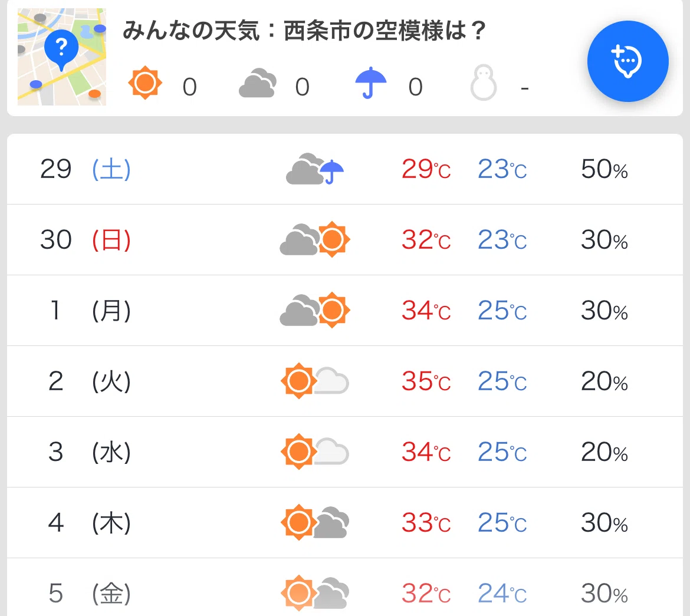Screen dimensions: 690x616
Task: Click the weather icon for 5 (金)
Action: (x=315, y=593)
